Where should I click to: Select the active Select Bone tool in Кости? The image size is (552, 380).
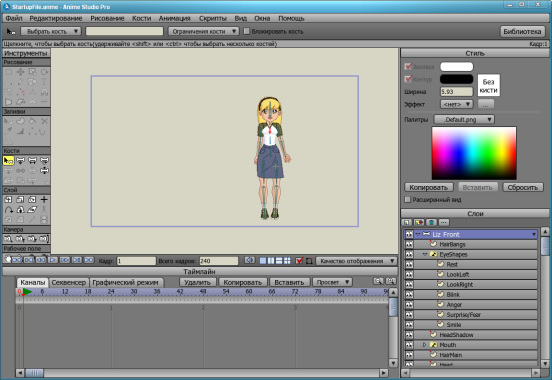pyautogui.click(x=8, y=161)
